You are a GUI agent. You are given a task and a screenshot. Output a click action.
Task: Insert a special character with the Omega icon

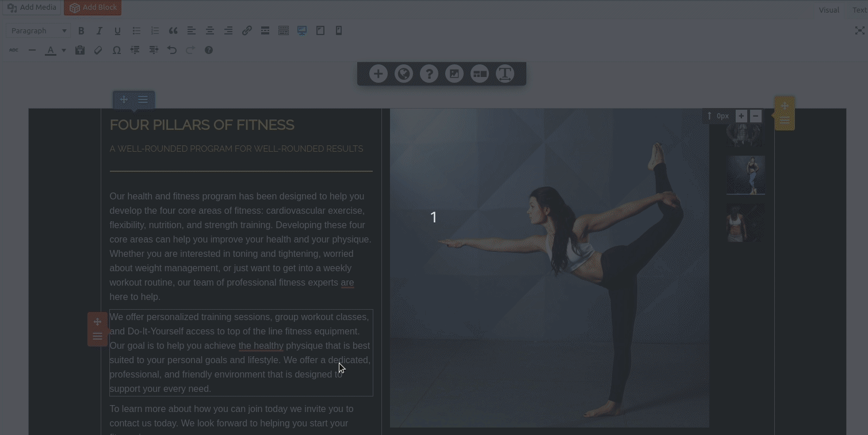[117, 51]
